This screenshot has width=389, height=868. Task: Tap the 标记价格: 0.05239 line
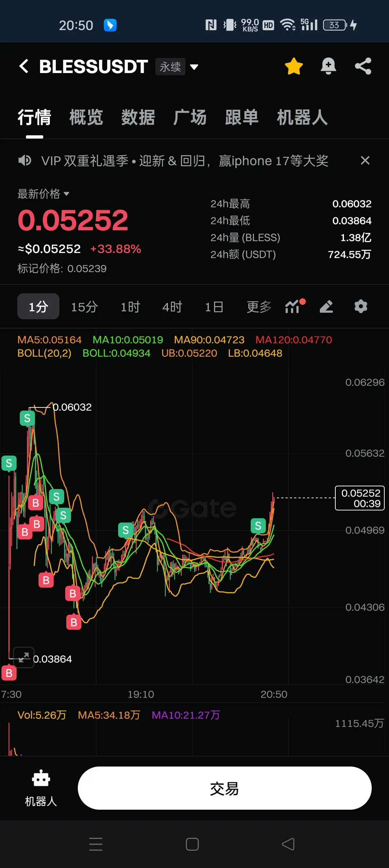point(62,268)
